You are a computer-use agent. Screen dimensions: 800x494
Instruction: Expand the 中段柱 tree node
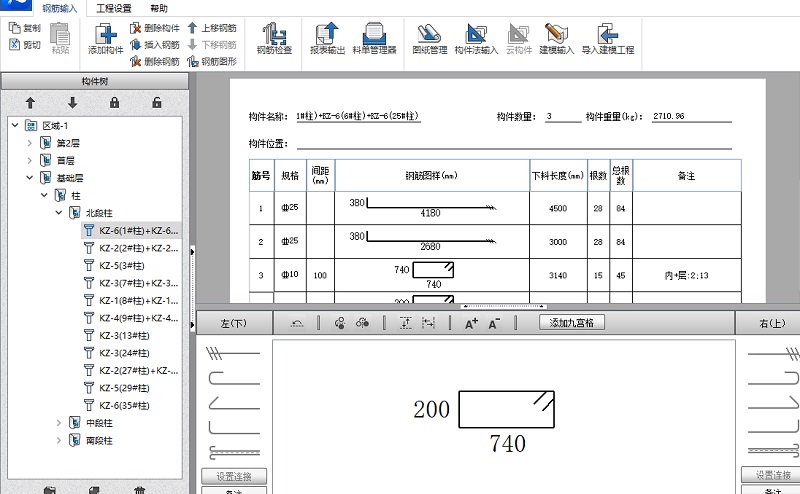(x=58, y=423)
